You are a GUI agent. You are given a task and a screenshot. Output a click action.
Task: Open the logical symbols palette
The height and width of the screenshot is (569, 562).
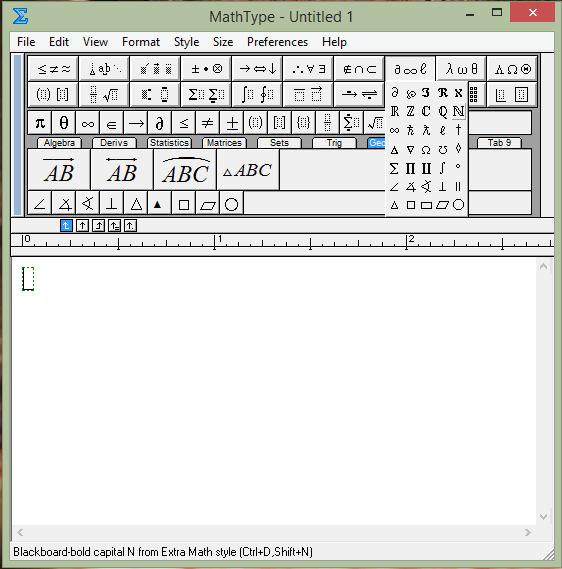(308, 69)
